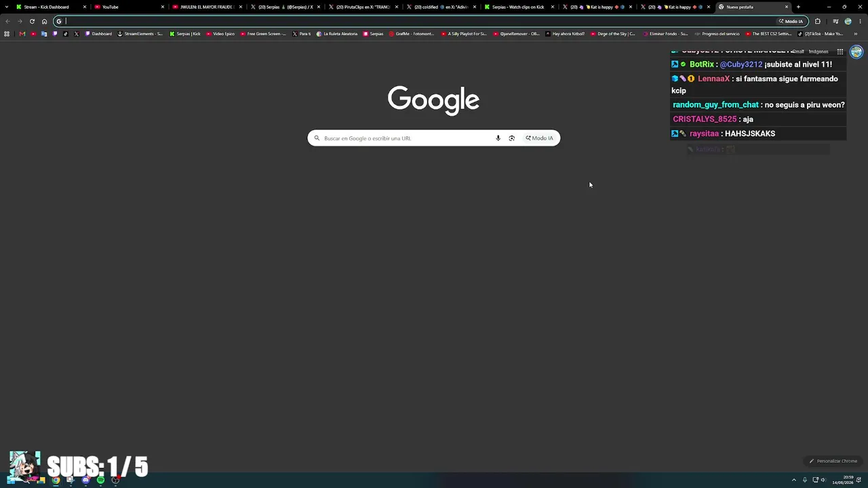Open the Google apps grid
This screenshot has width=868, height=488.
840,52
